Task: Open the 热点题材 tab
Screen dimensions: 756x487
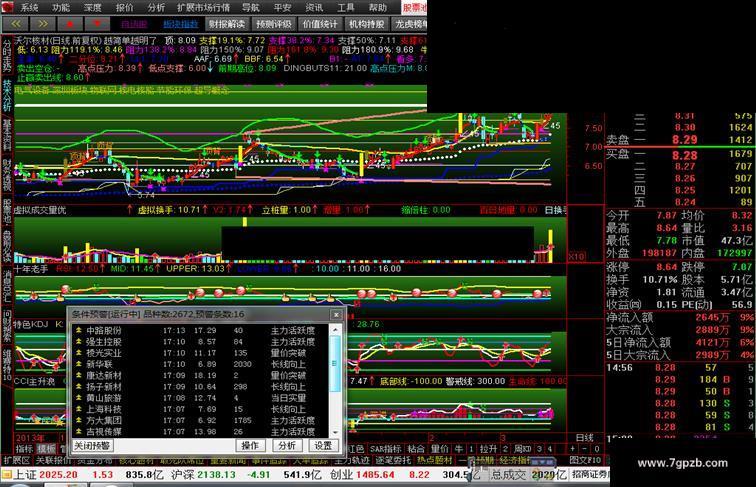Action: point(434,460)
